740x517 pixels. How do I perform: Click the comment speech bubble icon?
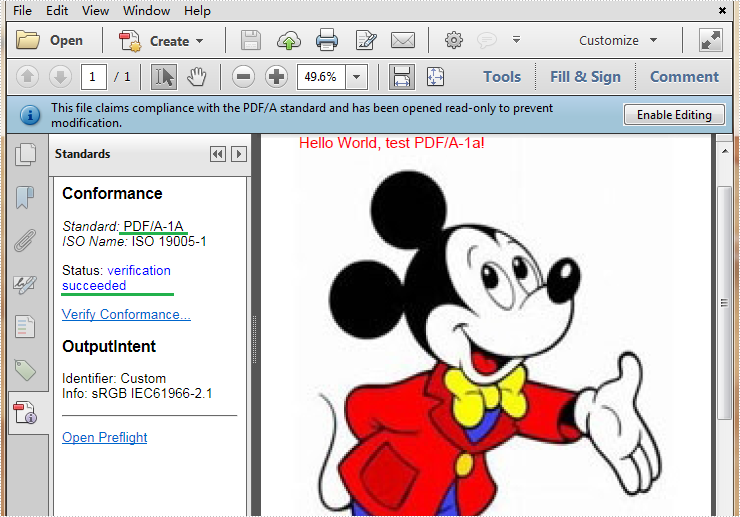tap(487, 40)
